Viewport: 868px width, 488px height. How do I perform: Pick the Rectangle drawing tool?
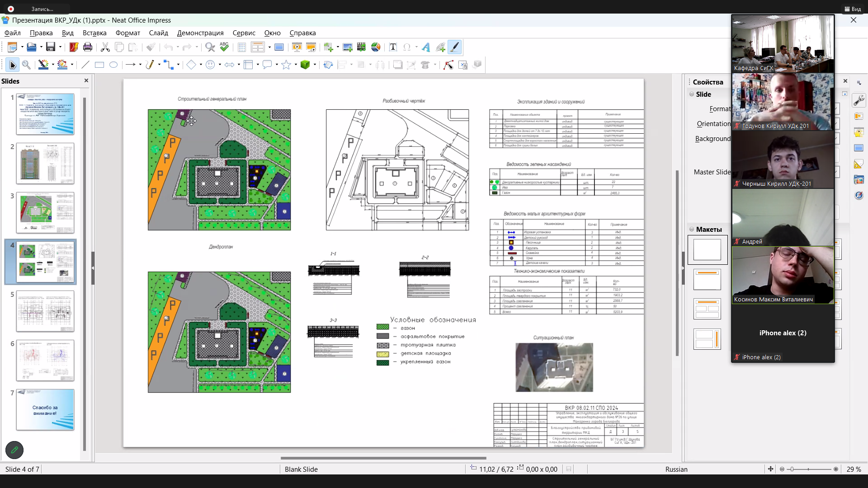99,65
